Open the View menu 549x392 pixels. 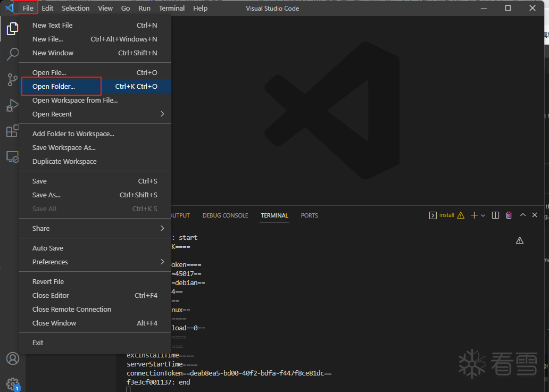tap(105, 8)
